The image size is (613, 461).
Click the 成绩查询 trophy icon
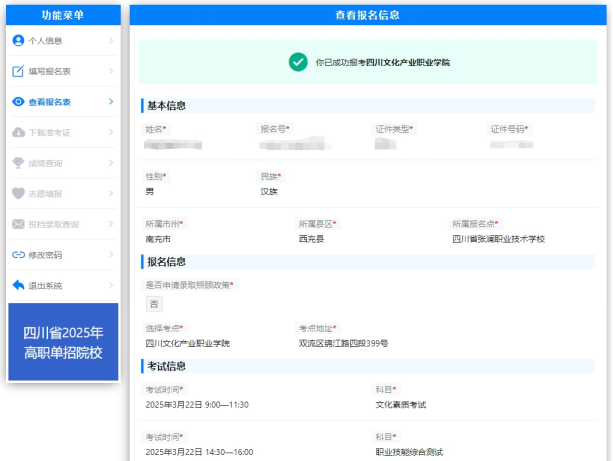[18, 163]
